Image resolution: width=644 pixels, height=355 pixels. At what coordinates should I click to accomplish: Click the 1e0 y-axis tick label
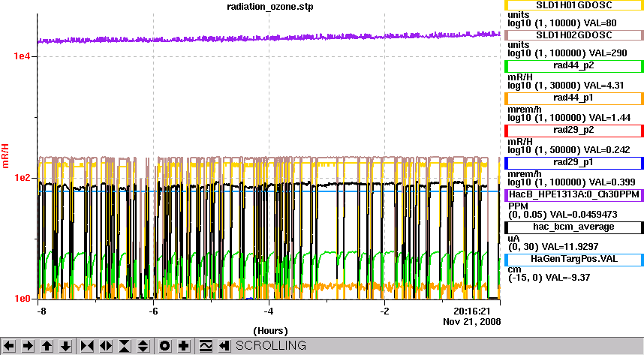pos(23,299)
